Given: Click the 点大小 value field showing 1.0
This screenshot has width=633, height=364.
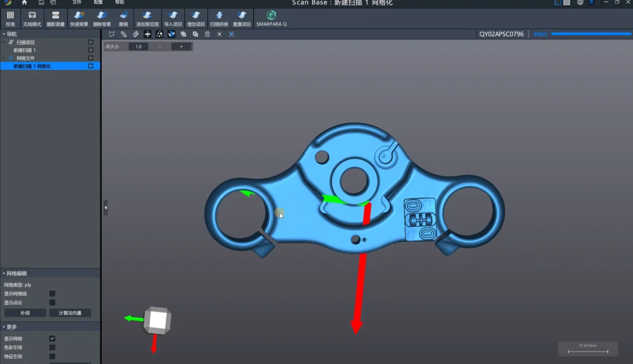Looking at the screenshot, I should [138, 47].
